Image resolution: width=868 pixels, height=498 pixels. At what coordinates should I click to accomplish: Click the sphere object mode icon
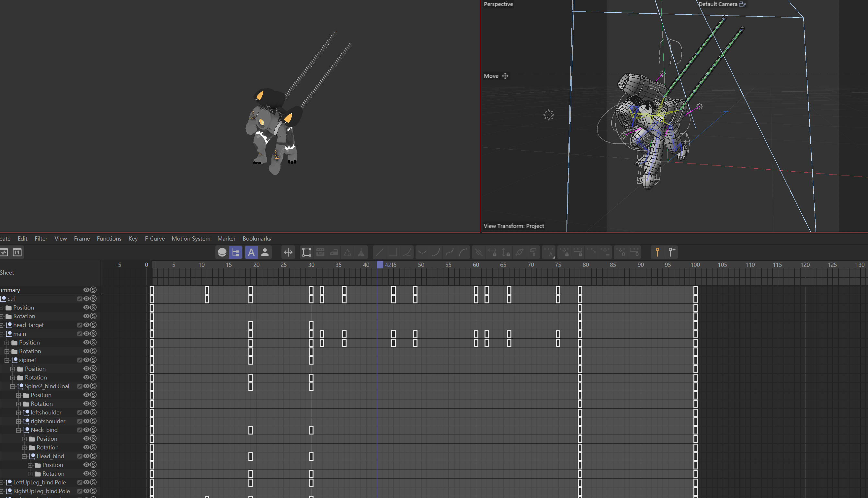[x=222, y=253]
